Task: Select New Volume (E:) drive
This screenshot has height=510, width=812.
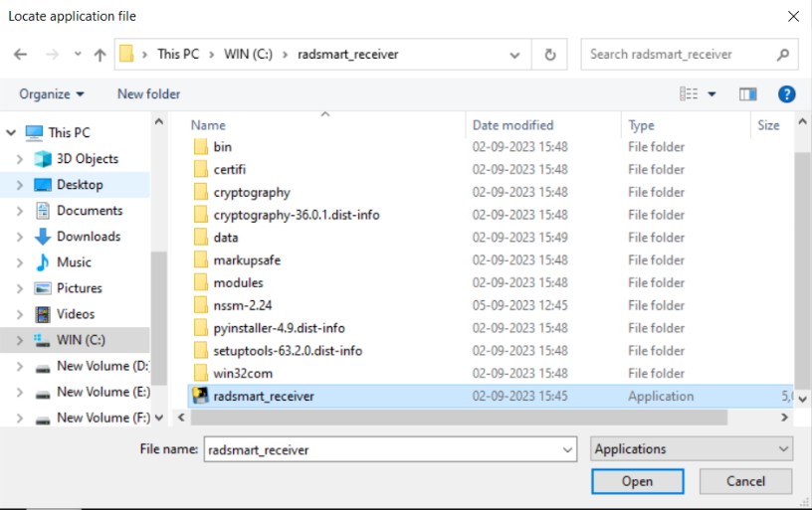Action: (x=103, y=392)
